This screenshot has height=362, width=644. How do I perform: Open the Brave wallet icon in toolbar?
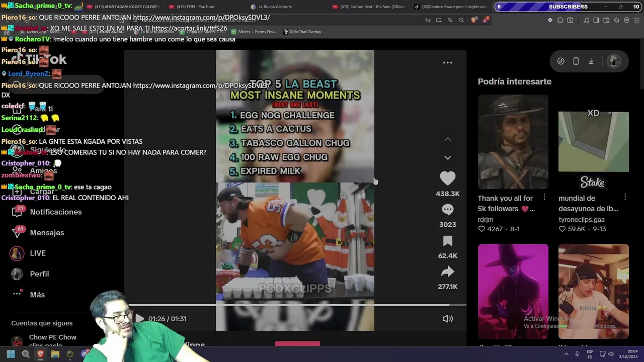click(606, 20)
